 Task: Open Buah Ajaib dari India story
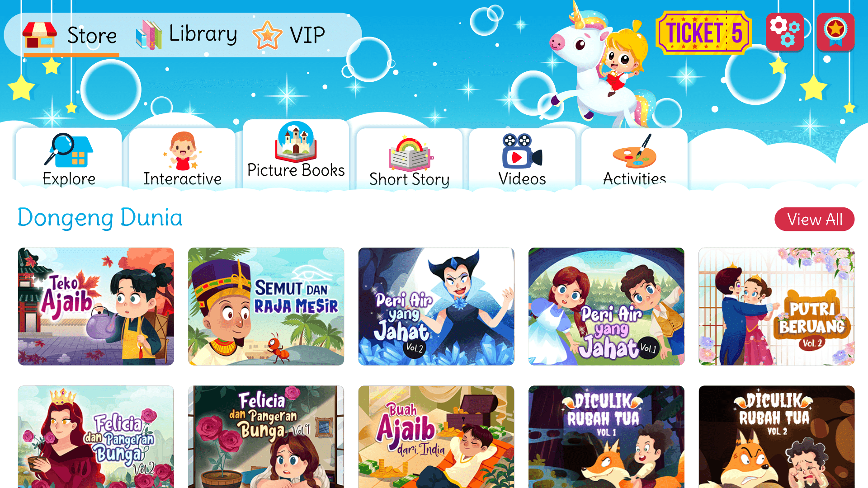tap(436, 436)
